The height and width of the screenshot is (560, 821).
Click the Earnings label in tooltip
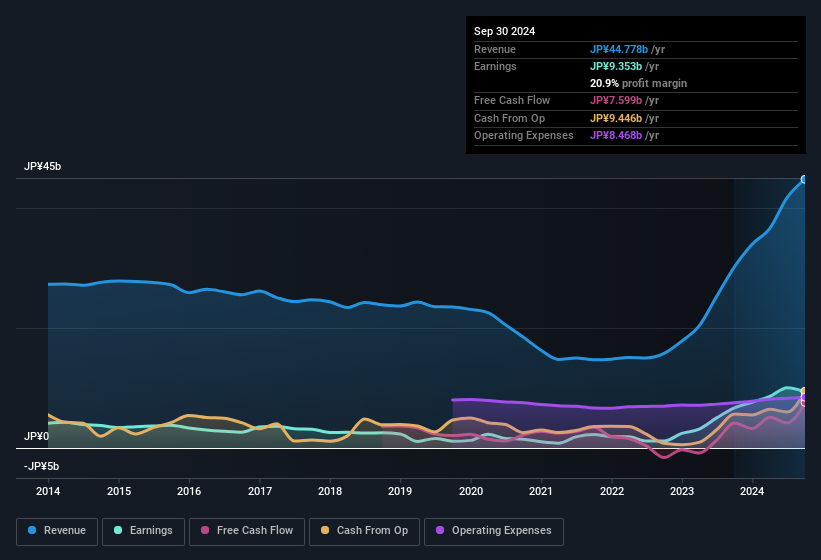[x=495, y=66]
